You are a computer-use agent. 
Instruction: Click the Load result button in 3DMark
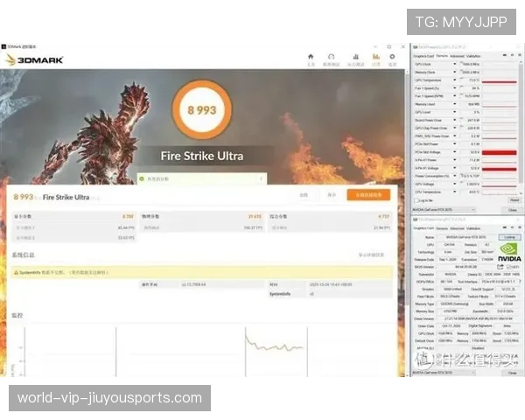[x=304, y=195]
